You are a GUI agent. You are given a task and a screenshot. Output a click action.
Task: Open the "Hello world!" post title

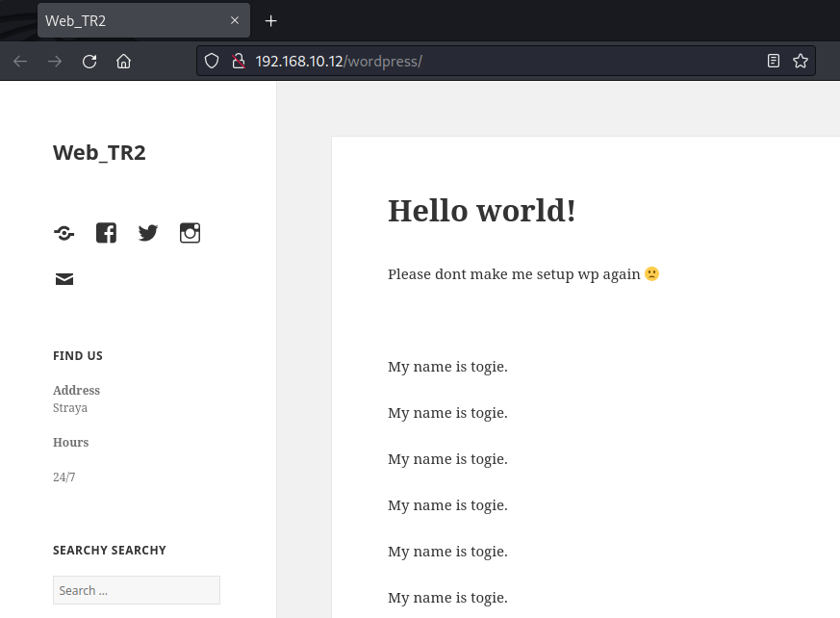tap(481, 210)
